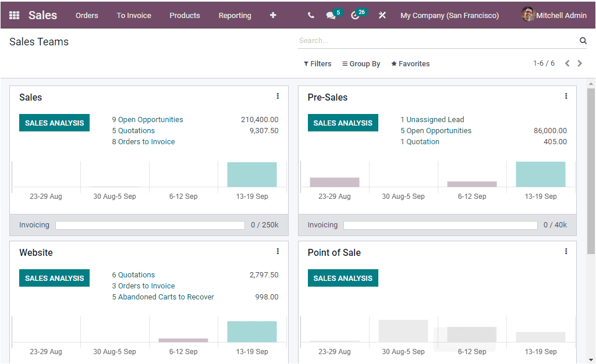596x364 pixels.
Task: Click the phone calls icon
Action: click(311, 15)
